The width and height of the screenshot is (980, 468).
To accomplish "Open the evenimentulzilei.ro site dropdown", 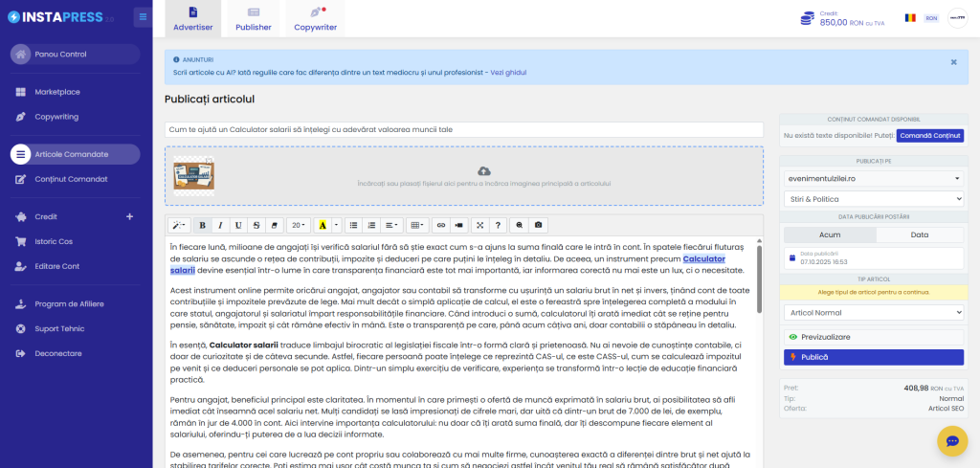I will click(x=873, y=178).
